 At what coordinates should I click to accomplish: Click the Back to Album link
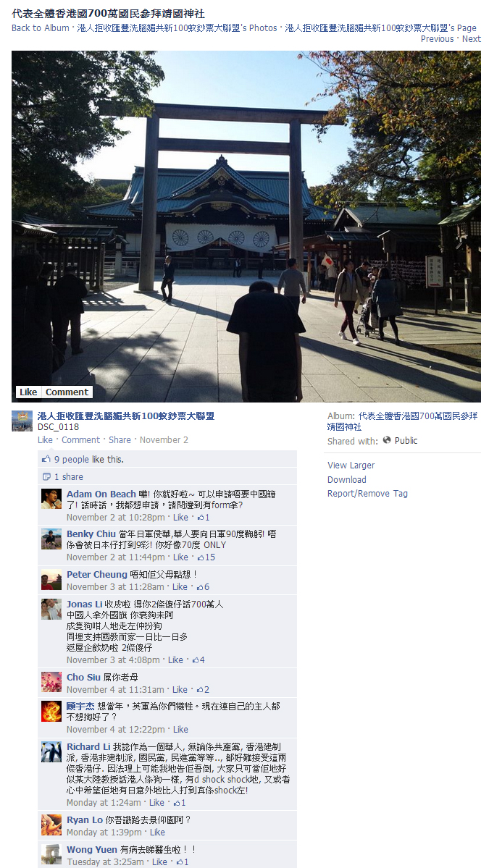pyautogui.click(x=41, y=28)
